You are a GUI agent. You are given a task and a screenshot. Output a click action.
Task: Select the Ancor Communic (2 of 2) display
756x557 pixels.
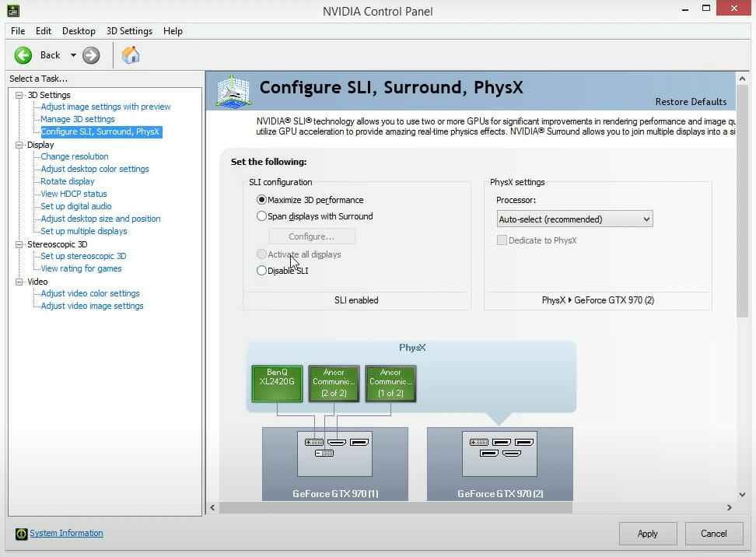click(x=334, y=384)
